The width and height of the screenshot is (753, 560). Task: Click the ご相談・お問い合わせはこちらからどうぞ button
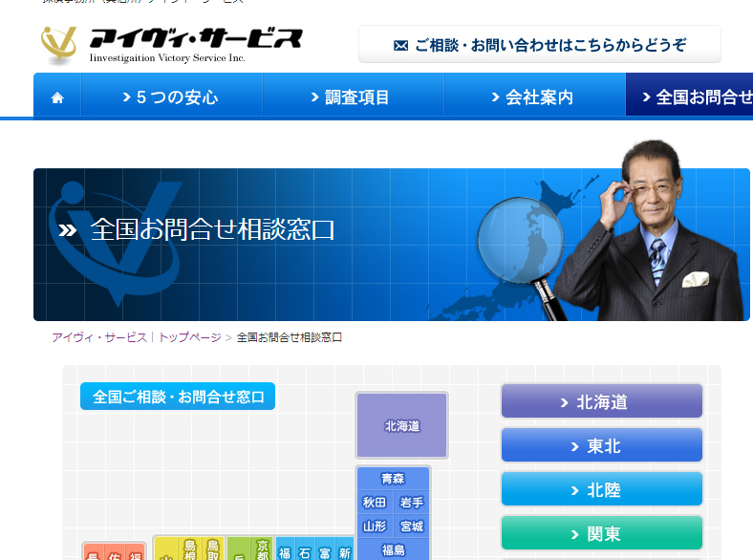tap(540, 45)
